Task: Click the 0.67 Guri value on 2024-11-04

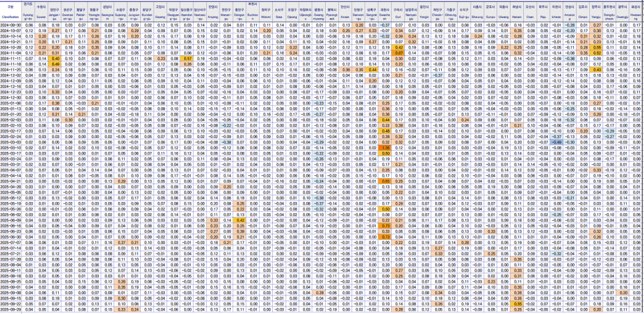Action: coord(398,53)
